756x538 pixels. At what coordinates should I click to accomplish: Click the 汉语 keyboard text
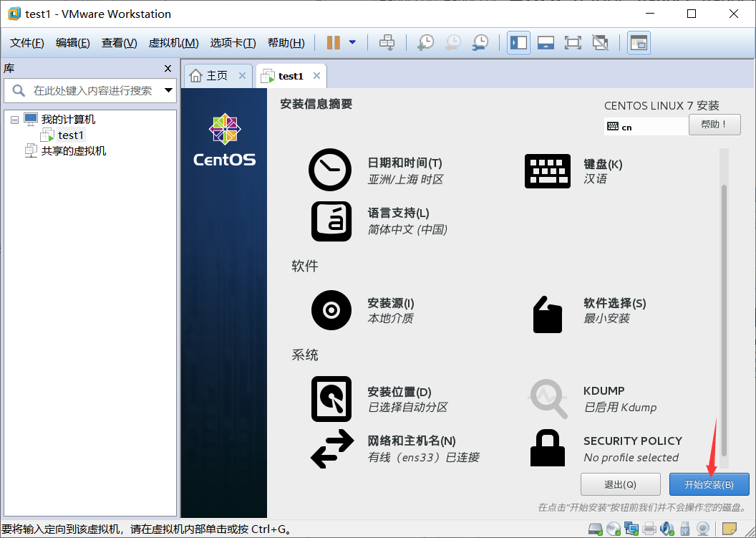[596, 179]
